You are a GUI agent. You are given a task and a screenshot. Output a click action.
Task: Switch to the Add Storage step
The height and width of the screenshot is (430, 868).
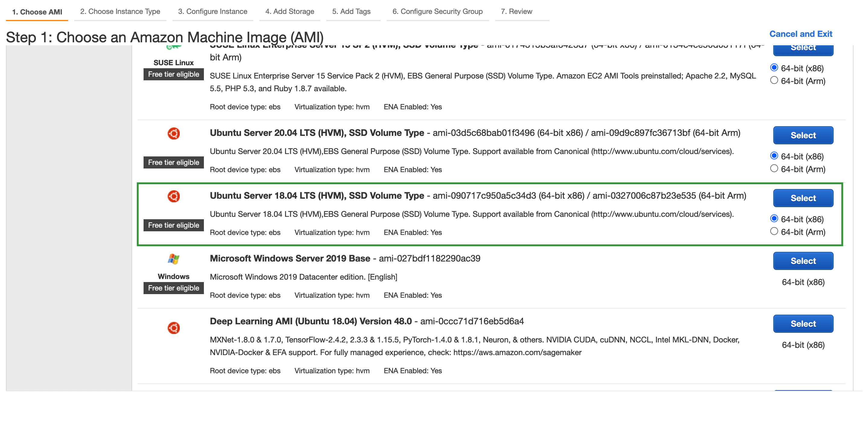290,11
